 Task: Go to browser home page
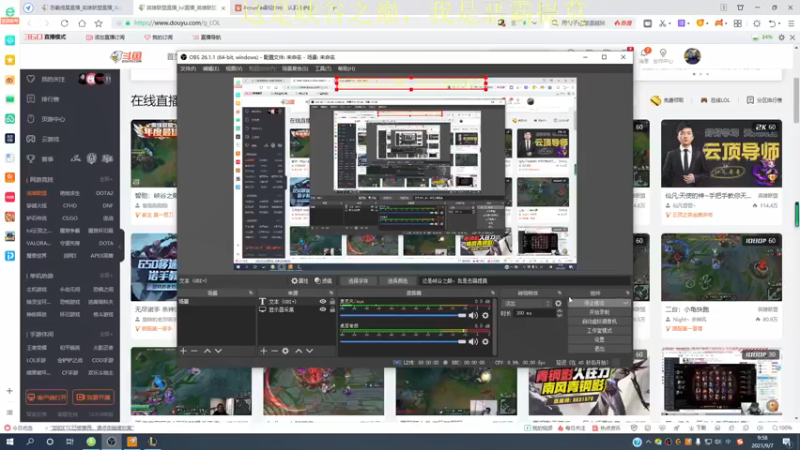coord(82,23)
